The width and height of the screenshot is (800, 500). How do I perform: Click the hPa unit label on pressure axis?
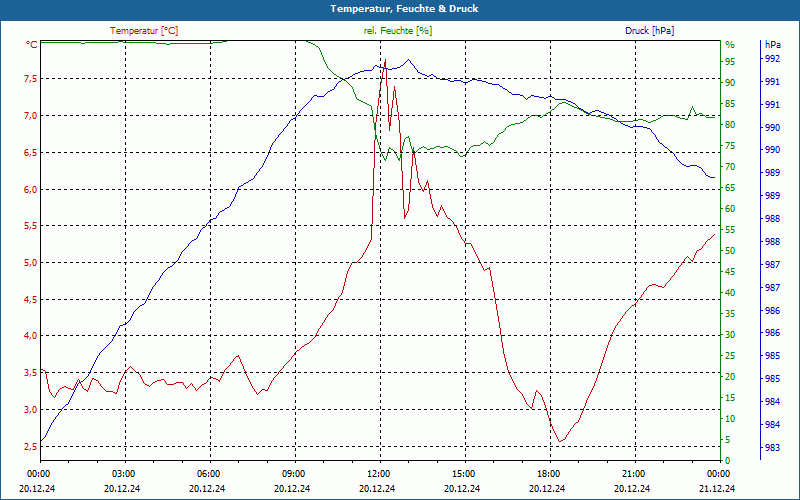coord(773,45)
